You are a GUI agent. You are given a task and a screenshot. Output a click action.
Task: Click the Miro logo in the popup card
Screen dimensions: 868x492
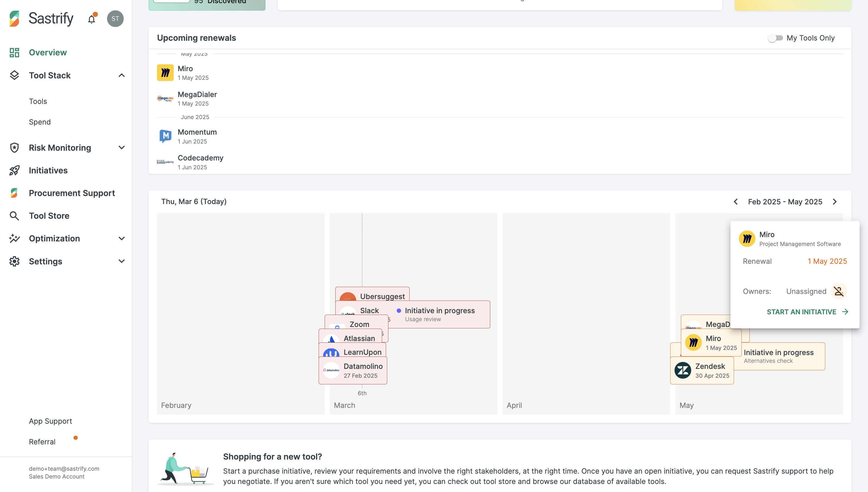(x=747, y=239)
